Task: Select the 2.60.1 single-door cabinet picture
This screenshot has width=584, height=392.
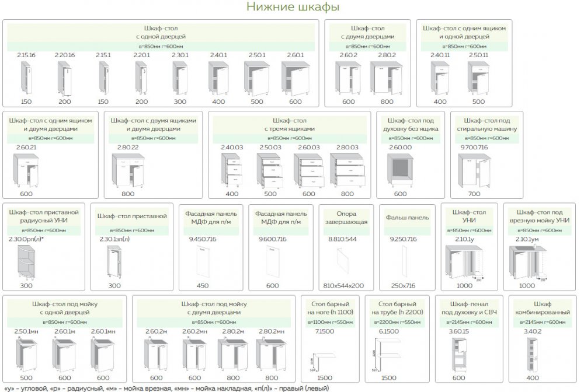Action: (x=296, y=78)
